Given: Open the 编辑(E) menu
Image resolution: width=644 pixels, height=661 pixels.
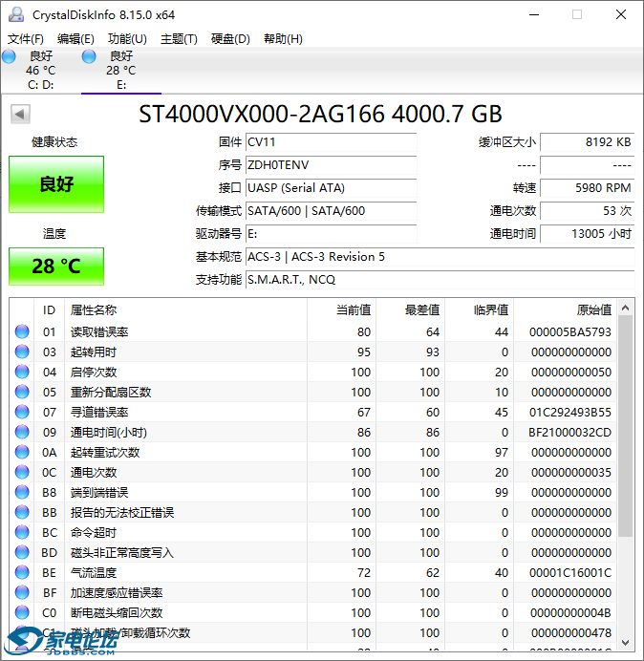Looking at the screenshot, I should [75, 39].
